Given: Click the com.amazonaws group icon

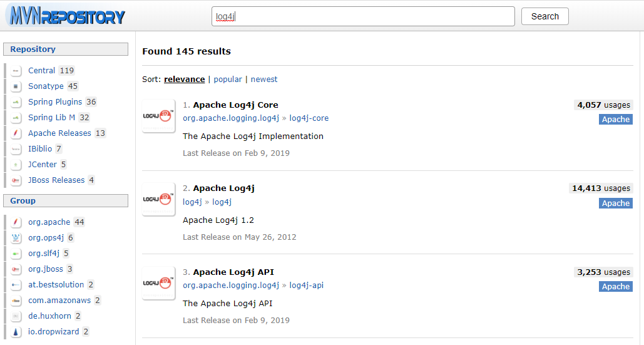Looking at the screenshot, I should coord(16,301).
